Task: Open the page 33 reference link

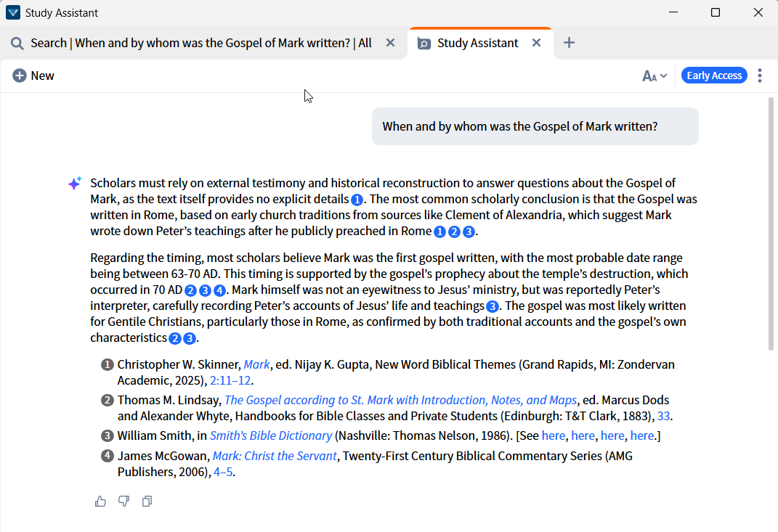Action: (663, 416)
